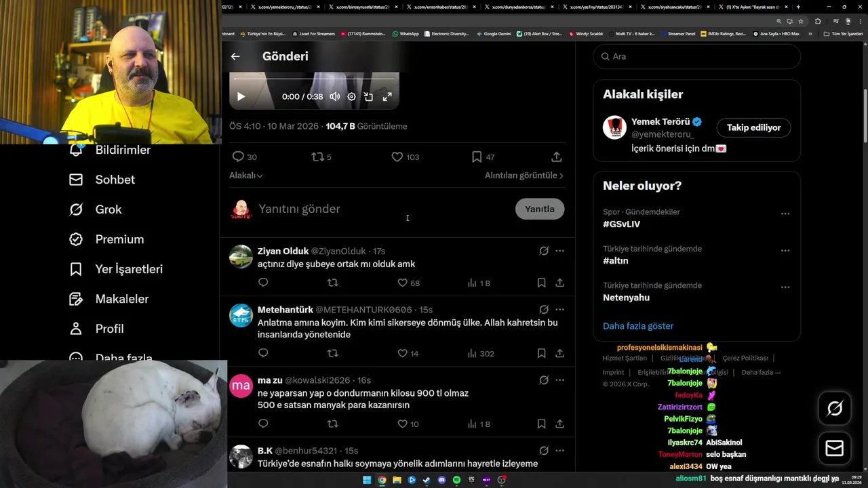Open Makaleler in the sidebar
Viewport: 868px width, 488px height.
coord(108,299)
